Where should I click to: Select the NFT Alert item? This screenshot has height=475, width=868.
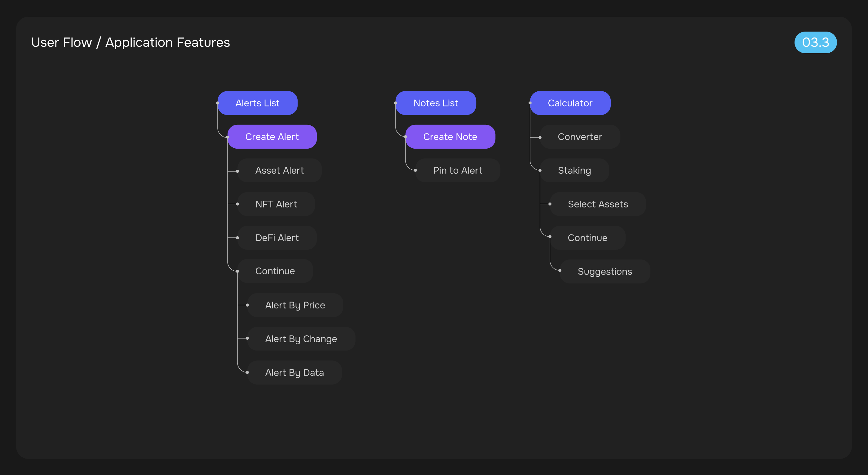coord(276,204)
